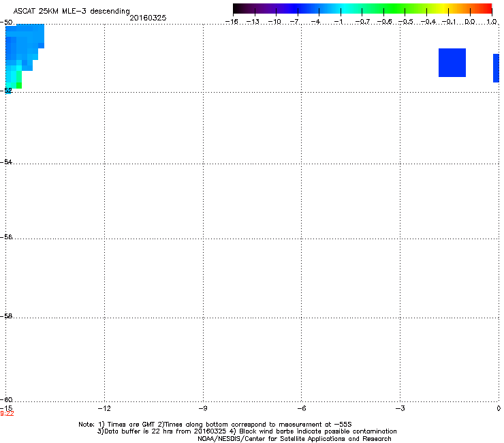
Task: Click the longitude label '-6'
Action: point(301,408)
